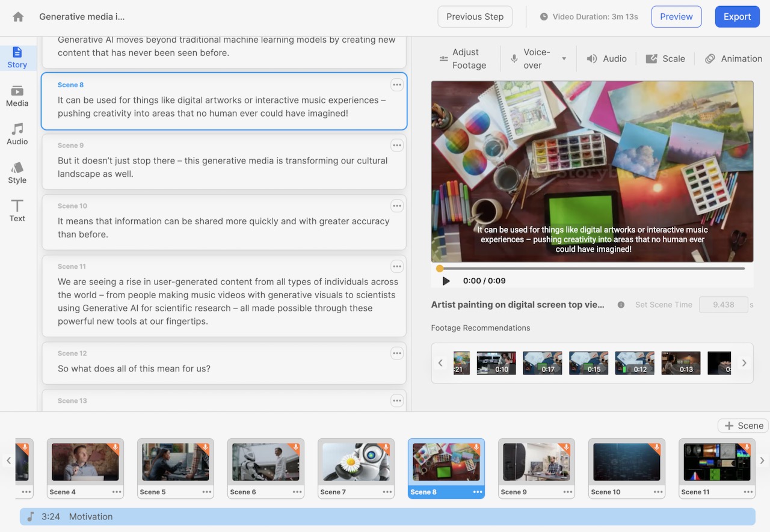Switch to the Story tab
The height and width of the screenshot is (532, 770).
tap(17, 58)
